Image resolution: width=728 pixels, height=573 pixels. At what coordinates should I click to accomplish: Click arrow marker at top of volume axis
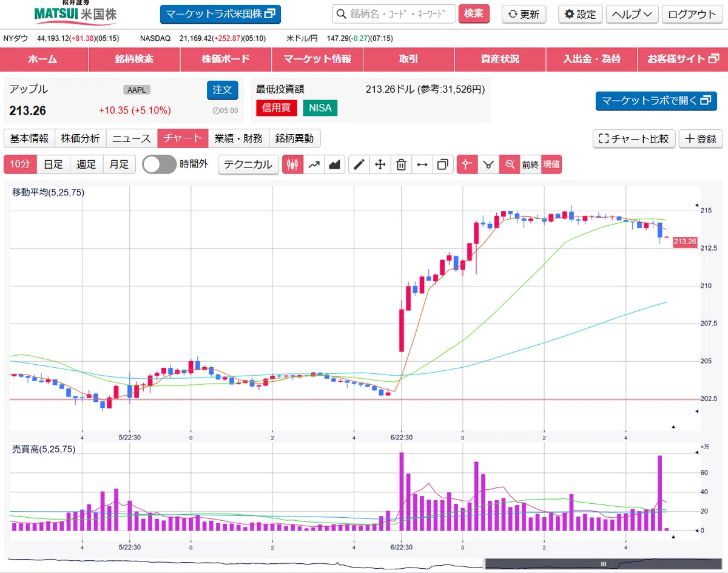coord(696,452)
